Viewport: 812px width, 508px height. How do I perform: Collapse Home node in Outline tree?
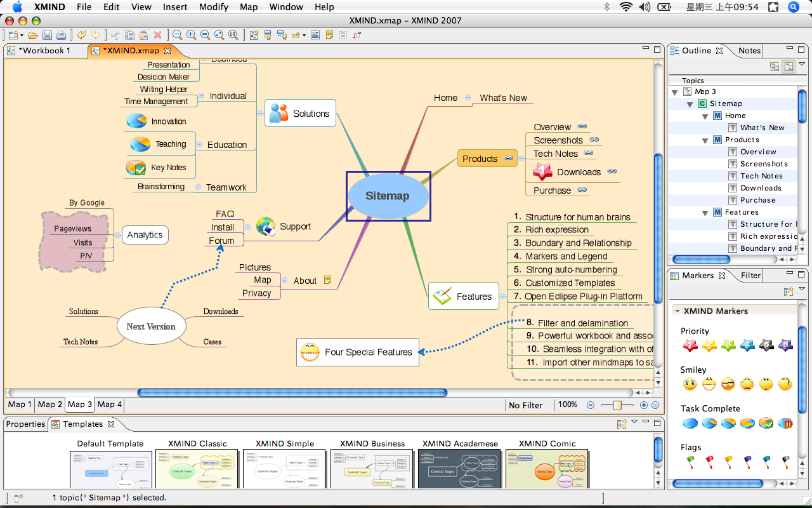coord(705,116)
